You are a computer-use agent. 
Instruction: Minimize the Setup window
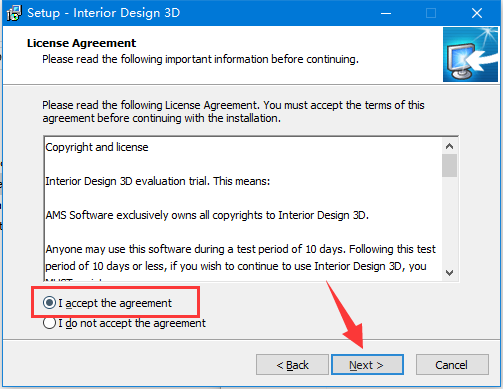tap(386, 13)
